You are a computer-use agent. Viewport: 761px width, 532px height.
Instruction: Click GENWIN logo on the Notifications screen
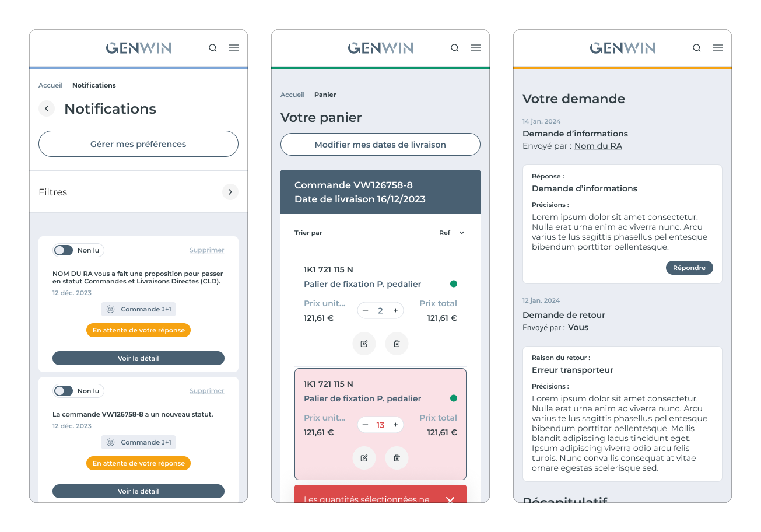[x=138, y=48]
